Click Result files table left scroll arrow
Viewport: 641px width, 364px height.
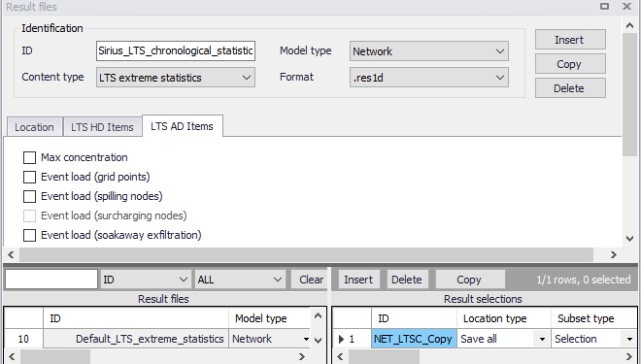tap(12, 356)
